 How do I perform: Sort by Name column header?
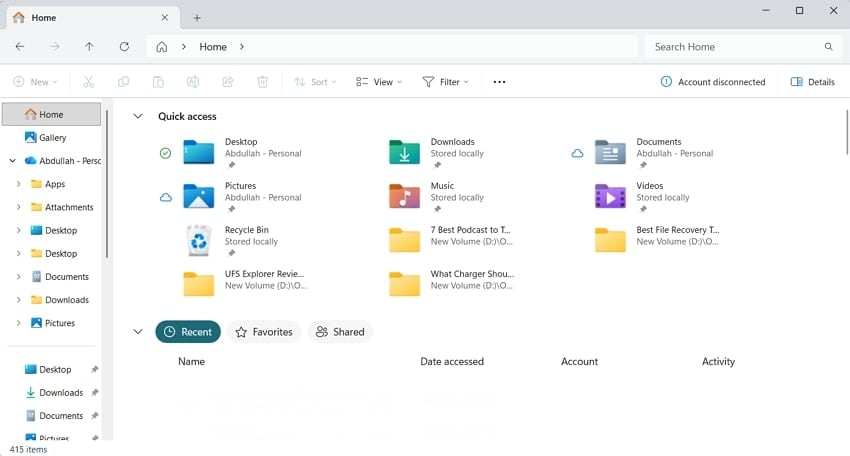point(191,361)
